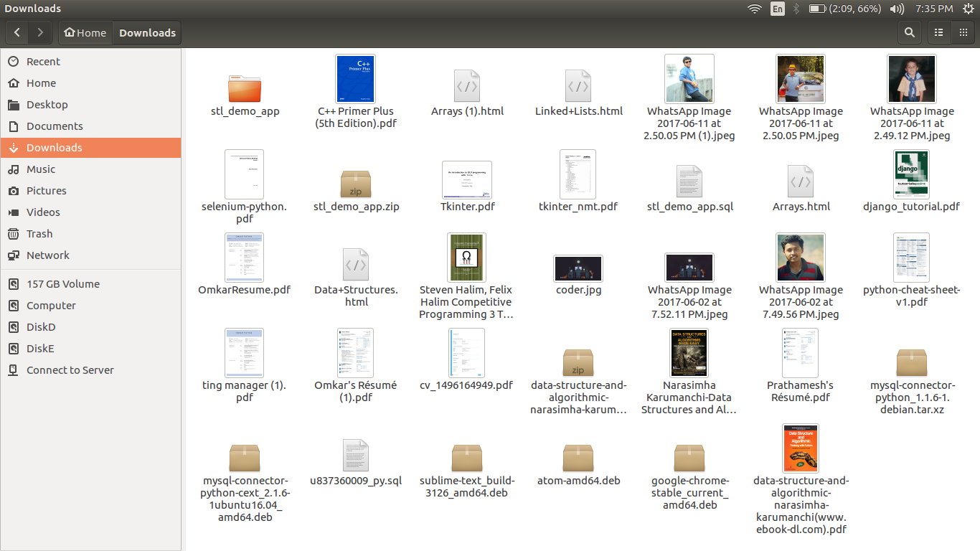
Task: Select WhatsApp Image 7.52.11 PM.jpeg
Action: (689, 268)
